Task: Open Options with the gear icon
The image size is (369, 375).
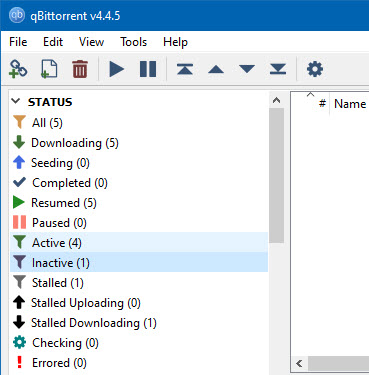Action: [315, 69]
